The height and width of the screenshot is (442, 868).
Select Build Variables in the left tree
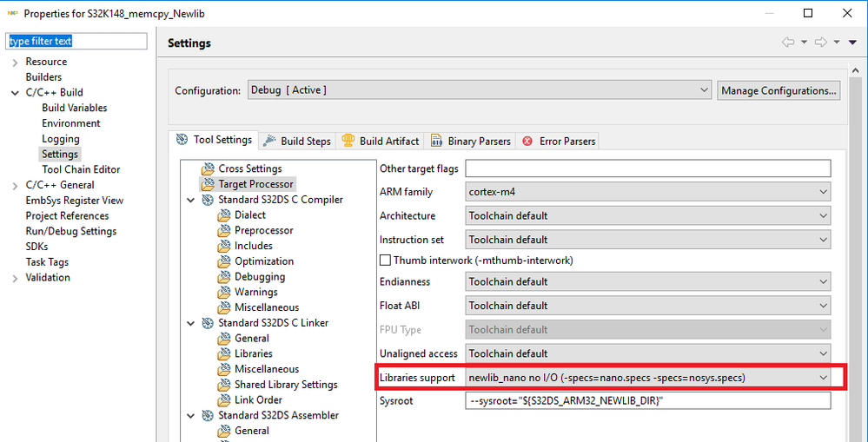(x=74, y=108)
